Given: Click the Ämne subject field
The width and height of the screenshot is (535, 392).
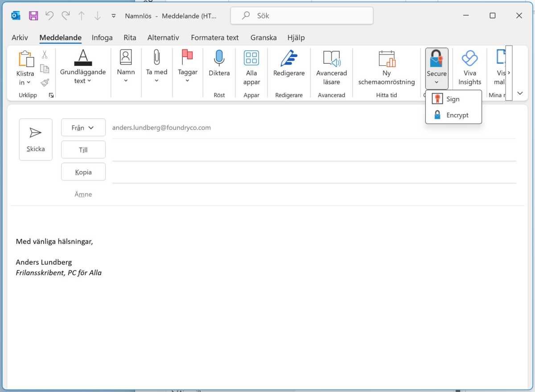Looking at the screenshot, I should (314, 195).
